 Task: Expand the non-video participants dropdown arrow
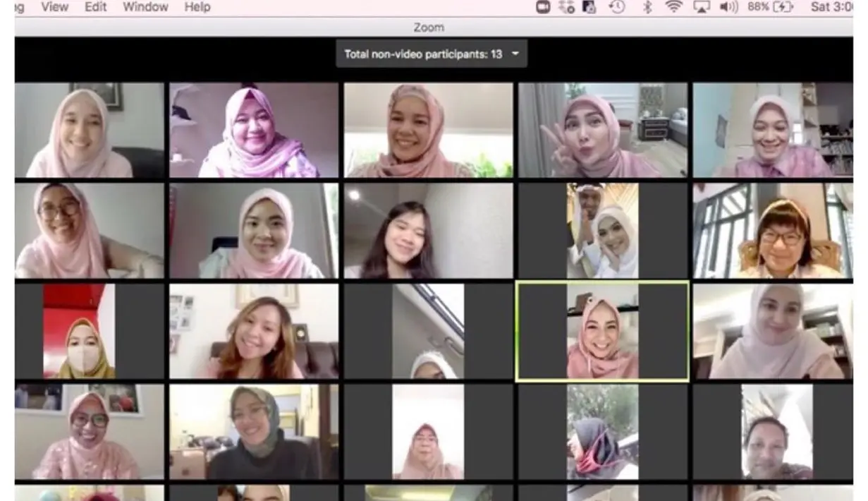(x=515, y=54)
